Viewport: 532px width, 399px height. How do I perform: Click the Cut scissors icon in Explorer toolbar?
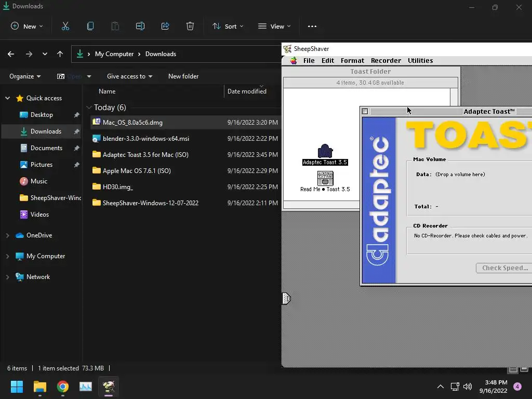[x=65, y=26]
